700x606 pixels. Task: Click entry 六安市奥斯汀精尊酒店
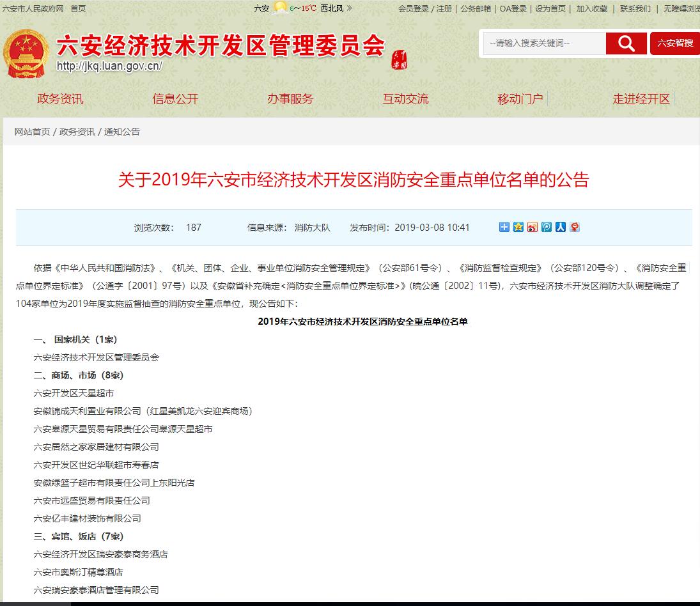pos(78,572)
